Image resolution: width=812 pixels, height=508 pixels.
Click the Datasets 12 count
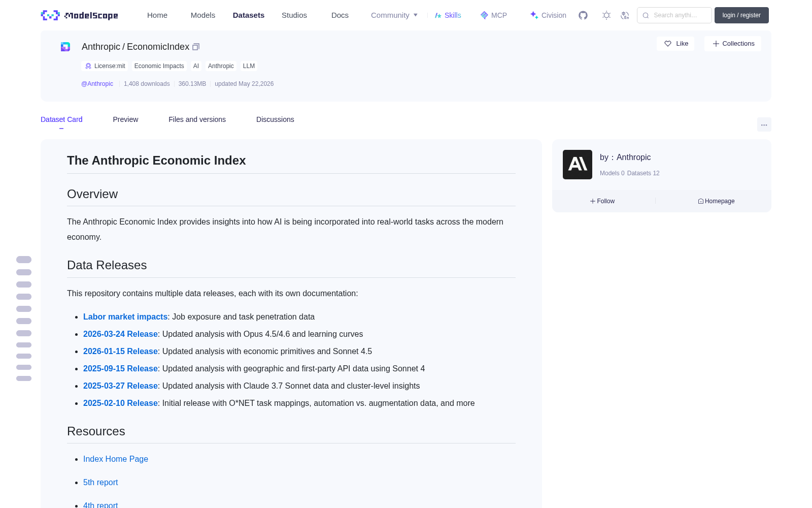pos(643,173)
